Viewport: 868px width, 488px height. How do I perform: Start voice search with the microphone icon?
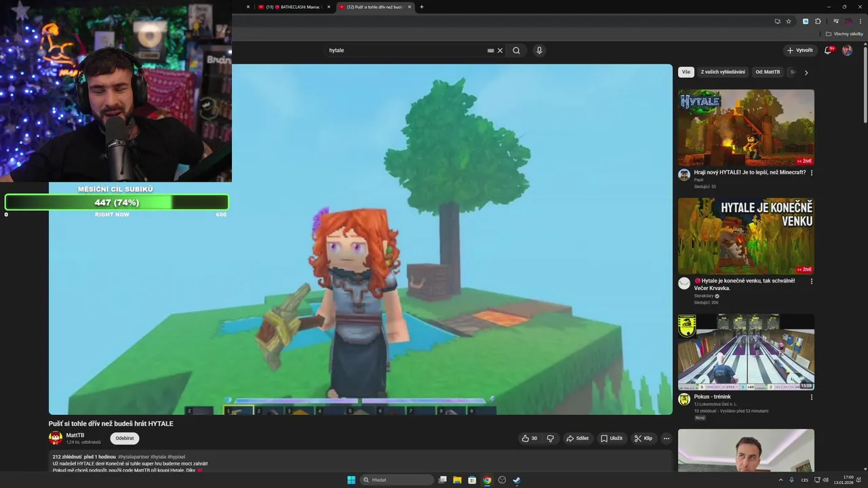(x=539, y=50)
